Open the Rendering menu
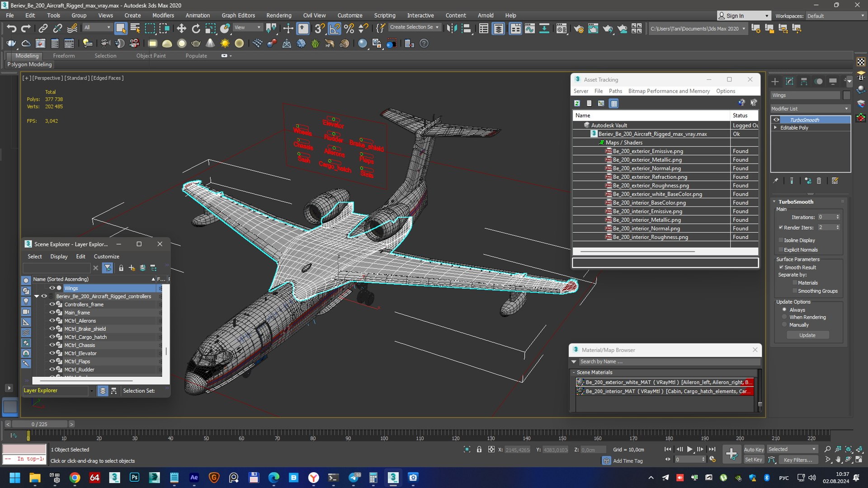This screenshot has width=868, height=488. tap(278, 15)
